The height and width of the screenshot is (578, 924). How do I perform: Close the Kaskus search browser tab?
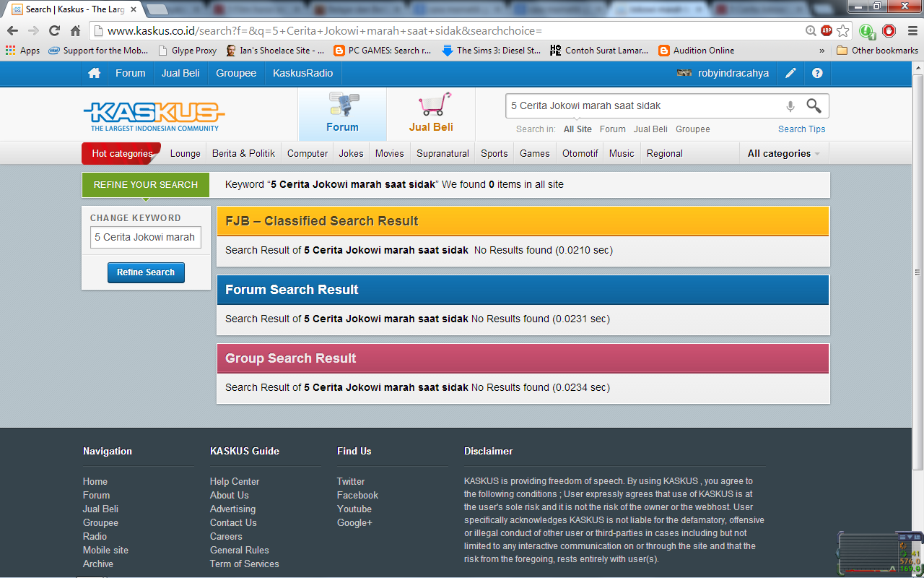(x=134, y=9)
